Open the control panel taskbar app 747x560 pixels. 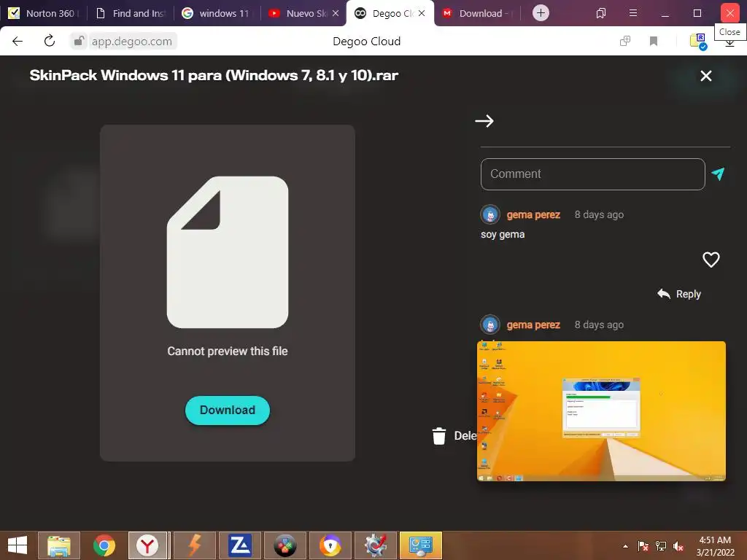pos(421,545)
